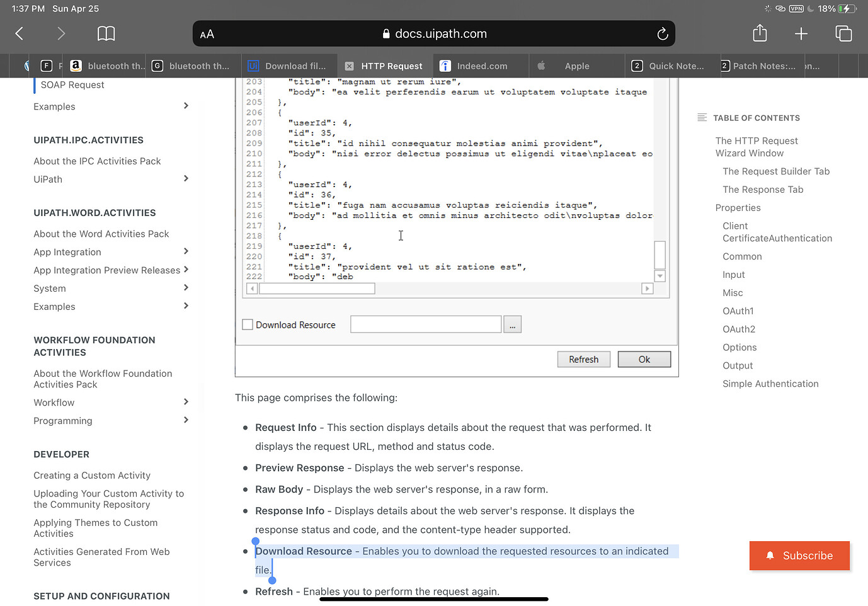Tap the AA reader text-size control
The height and width of the screenshot is (606, 868).
(207, 34)
